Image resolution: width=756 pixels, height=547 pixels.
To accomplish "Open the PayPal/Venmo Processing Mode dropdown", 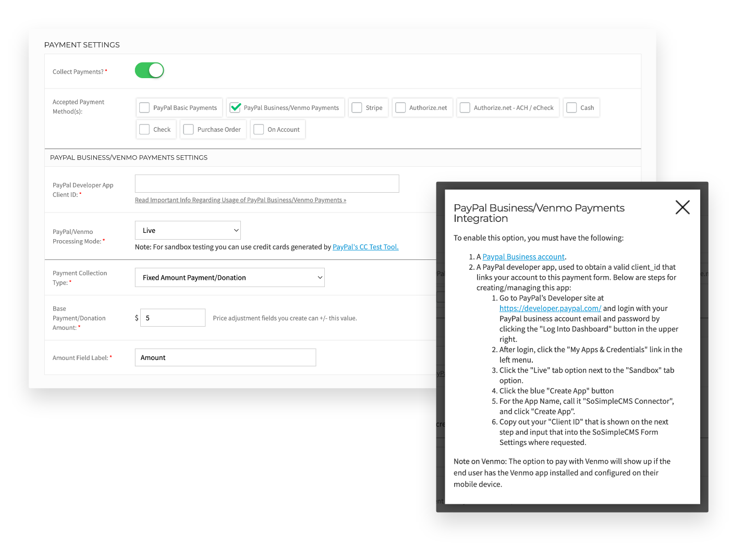I will 188,230.
